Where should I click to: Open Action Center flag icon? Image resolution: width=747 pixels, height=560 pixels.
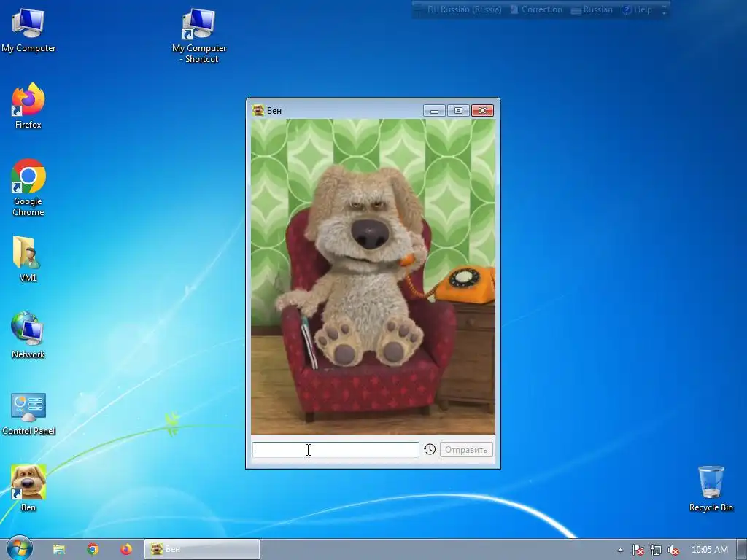point(638,550)
